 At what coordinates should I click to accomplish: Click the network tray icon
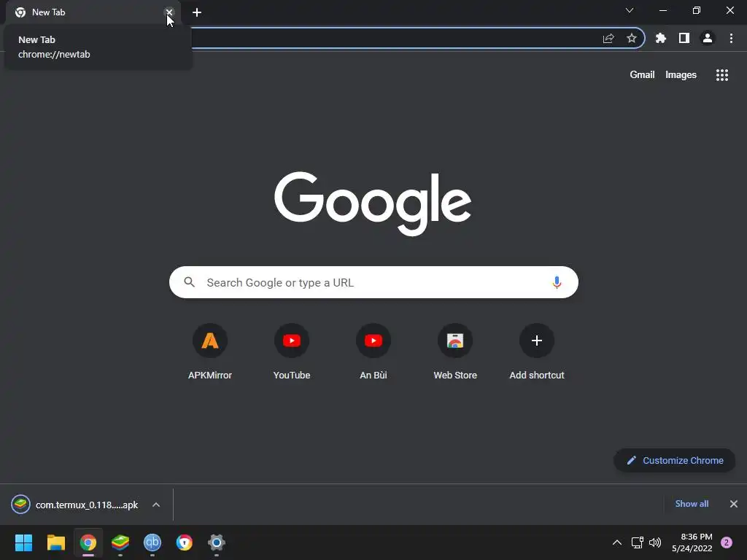tap(637, 542)
